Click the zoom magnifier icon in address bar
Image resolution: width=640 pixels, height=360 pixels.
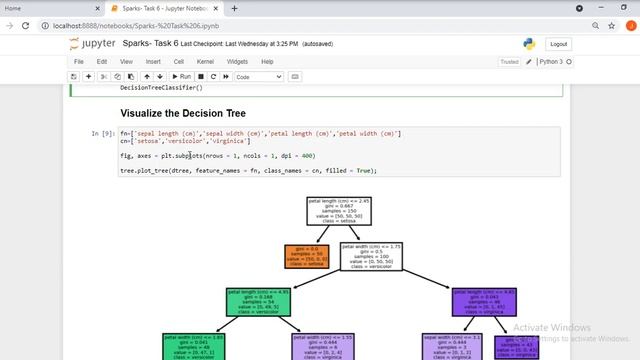click(x=596, y=26)
